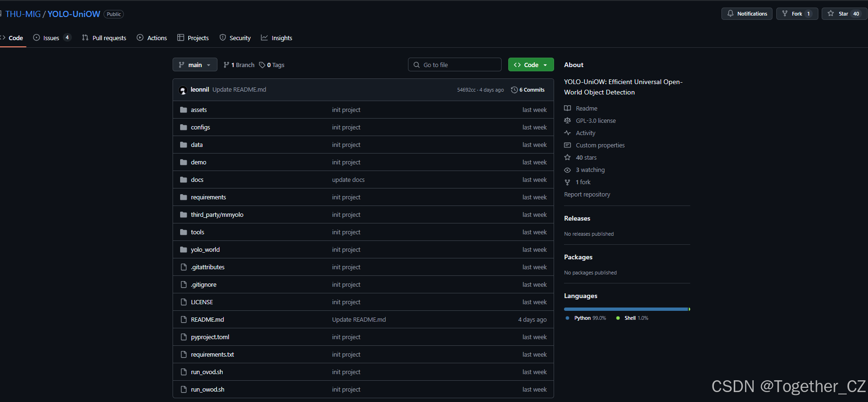The height and width of the screenshot is (402, 868).
Task: Star the YOLO-UniOW repository
Action: tap(843, 14)
